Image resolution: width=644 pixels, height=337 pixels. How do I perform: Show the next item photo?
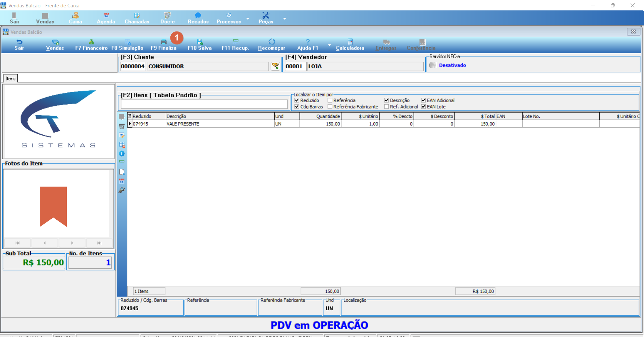point(72,243)
